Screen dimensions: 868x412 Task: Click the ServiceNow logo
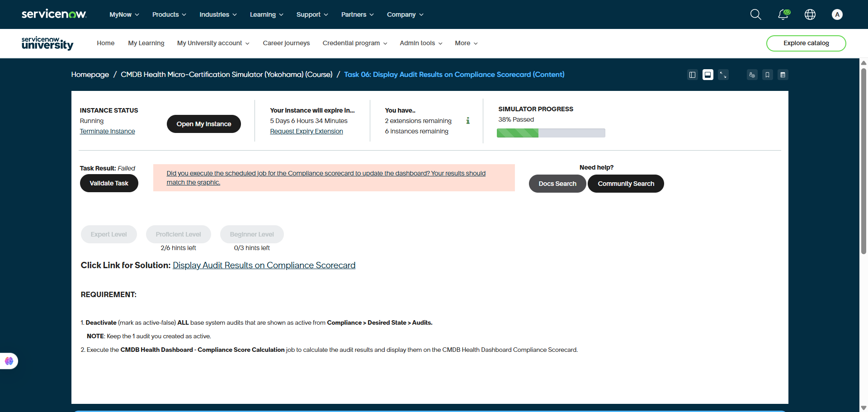coord(54,14)
